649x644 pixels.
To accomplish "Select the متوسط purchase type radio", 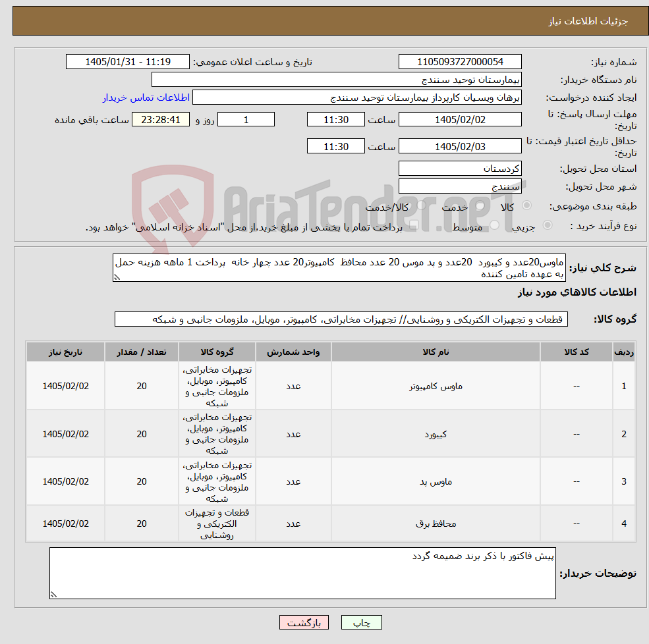I will [x=495, y=225].
